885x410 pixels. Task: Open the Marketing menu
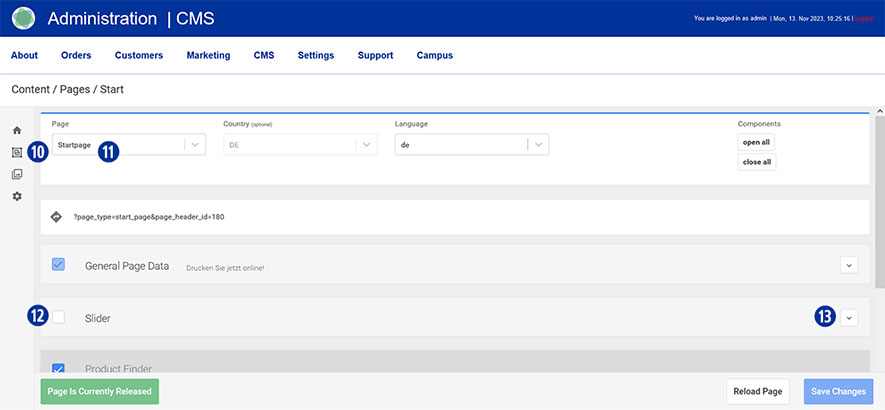pyautogui.click(x=208, y=56)
